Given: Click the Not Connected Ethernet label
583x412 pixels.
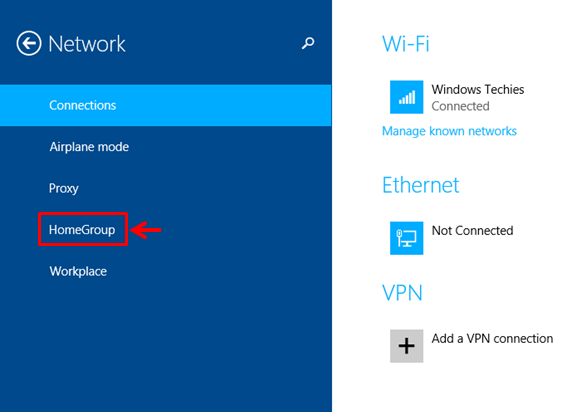Looking at the screenshot, I should pos(472,231).
